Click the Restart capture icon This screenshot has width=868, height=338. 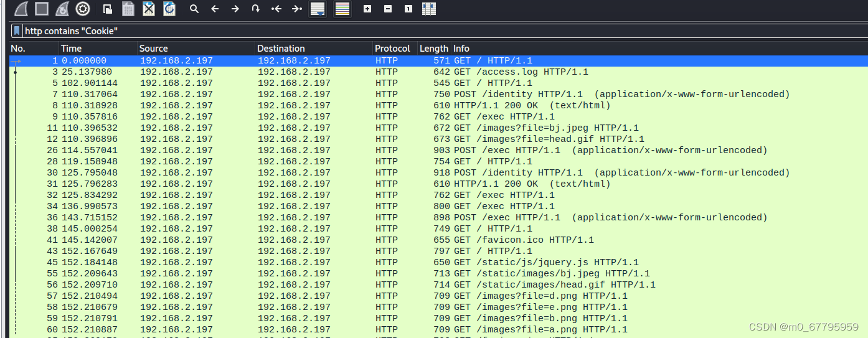point(62,9)
